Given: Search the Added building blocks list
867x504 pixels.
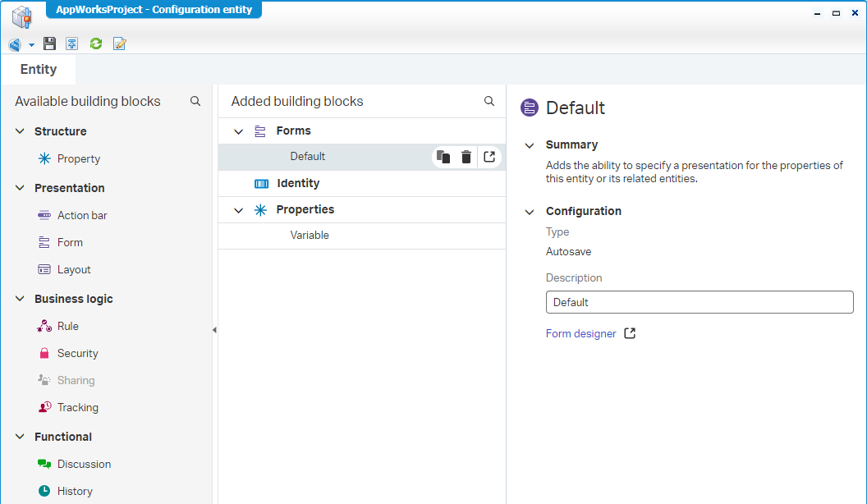Looking at the screenshot, I should coord(489,101).
